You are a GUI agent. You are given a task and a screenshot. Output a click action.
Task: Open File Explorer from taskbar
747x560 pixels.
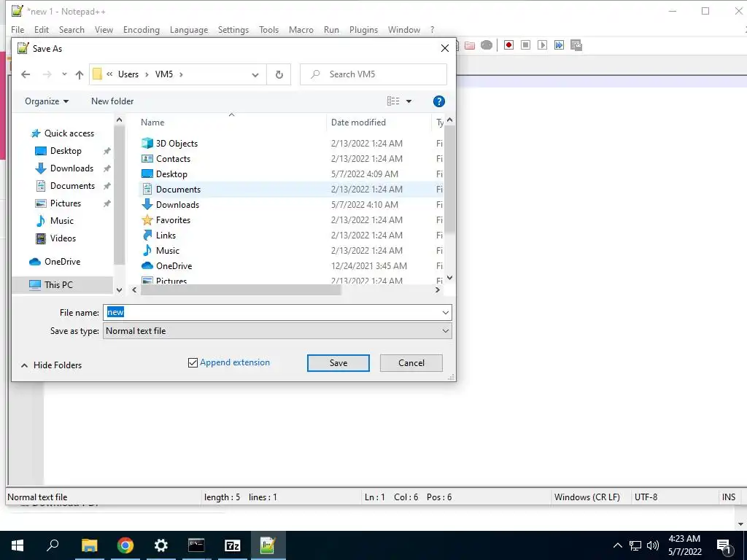(89, 545)
